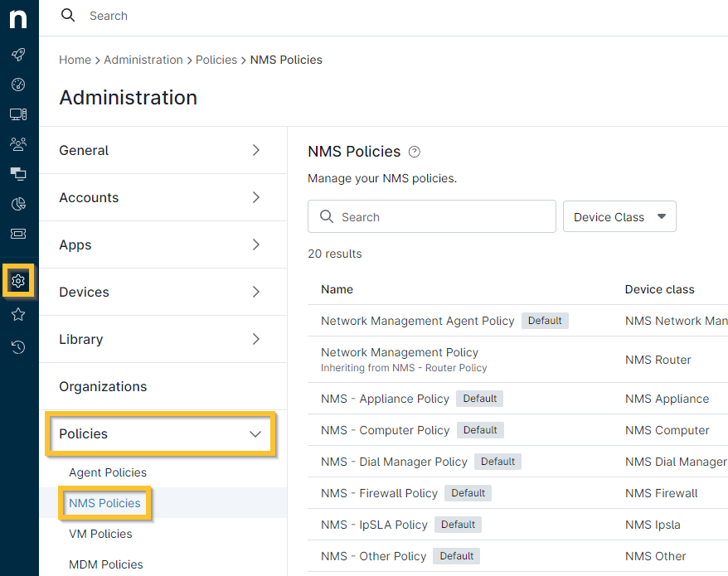Select VM Policies in the submenu
Screen dimensions: 728x576
[100, 534]
